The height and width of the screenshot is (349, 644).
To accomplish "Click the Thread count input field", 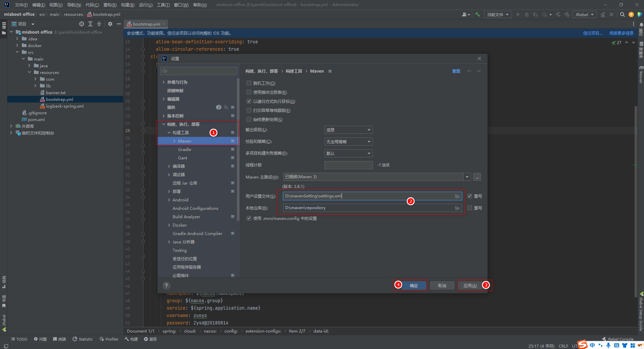I will point(348,165).
